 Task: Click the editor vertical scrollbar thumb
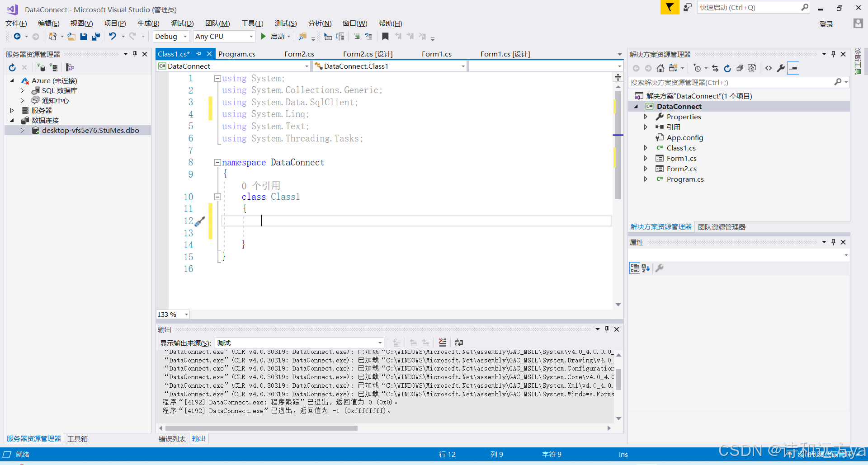(x=618, y=145)
